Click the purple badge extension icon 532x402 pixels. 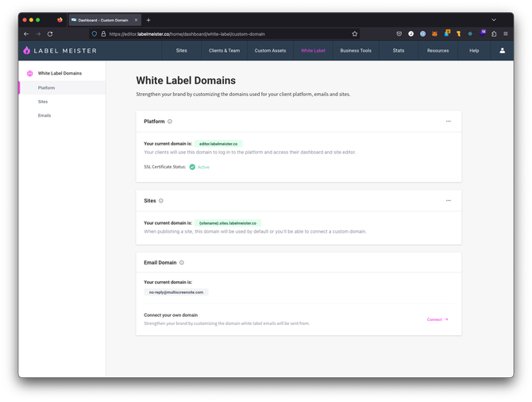[x=483, y=33]
